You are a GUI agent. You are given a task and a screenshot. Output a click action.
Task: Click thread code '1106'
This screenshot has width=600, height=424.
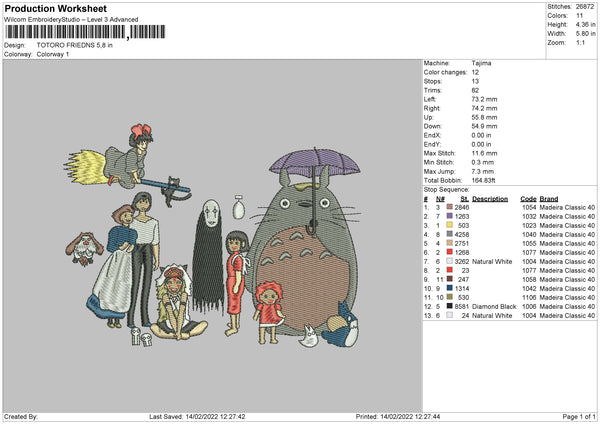click(529, 297)
